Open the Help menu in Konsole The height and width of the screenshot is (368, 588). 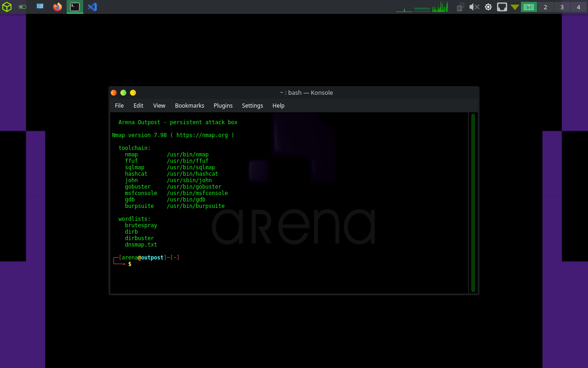point(278,105)
